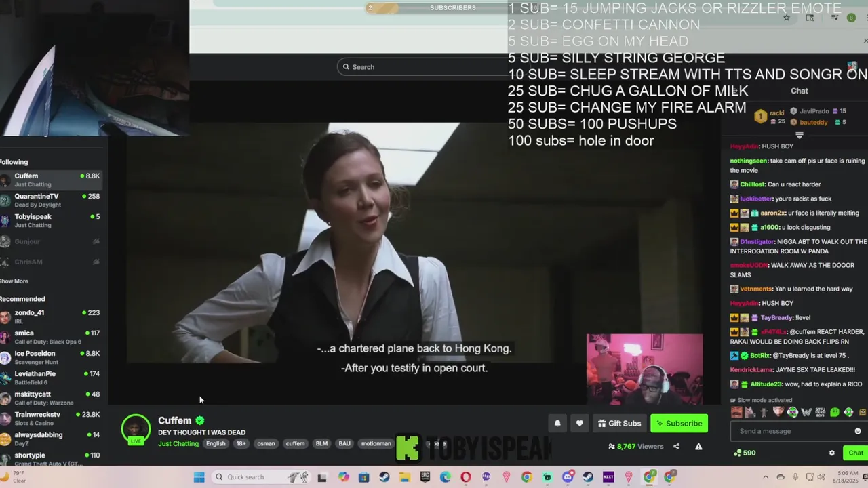Open offline Gunjour channel
The height and width of the screenshot is (488, 868).
(x=51, y=241)
